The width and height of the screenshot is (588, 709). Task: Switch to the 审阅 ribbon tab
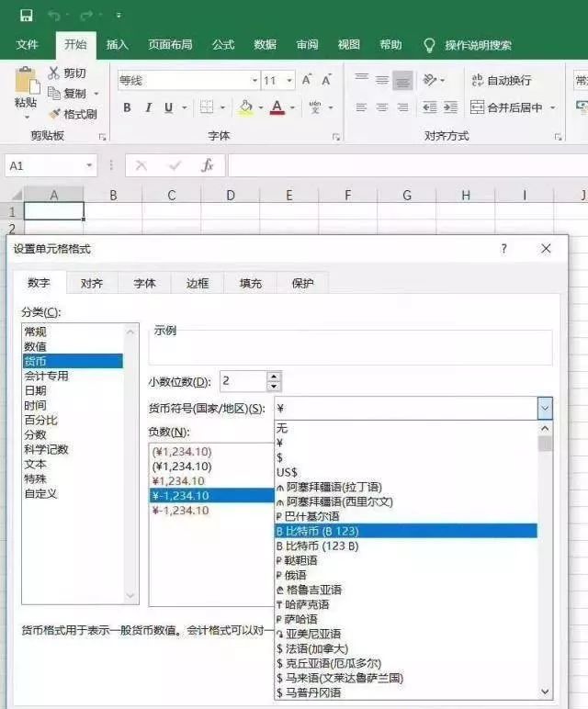[x=307, y=44]
